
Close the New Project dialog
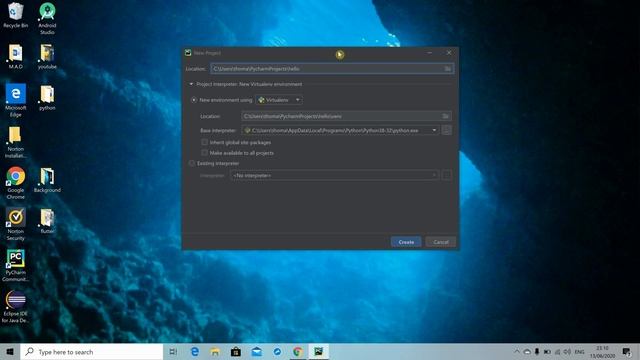pos(449,53)
